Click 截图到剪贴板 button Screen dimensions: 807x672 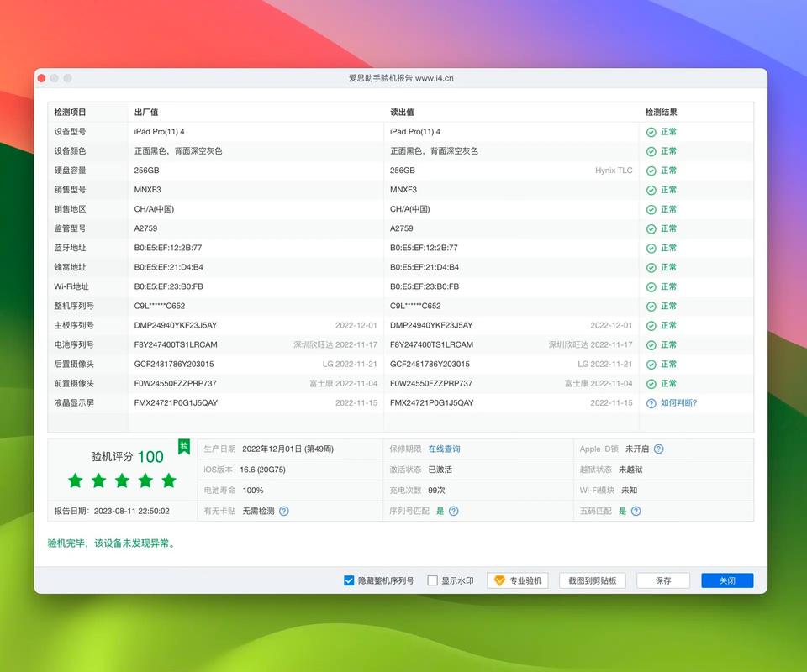click(x=593, y=580)
